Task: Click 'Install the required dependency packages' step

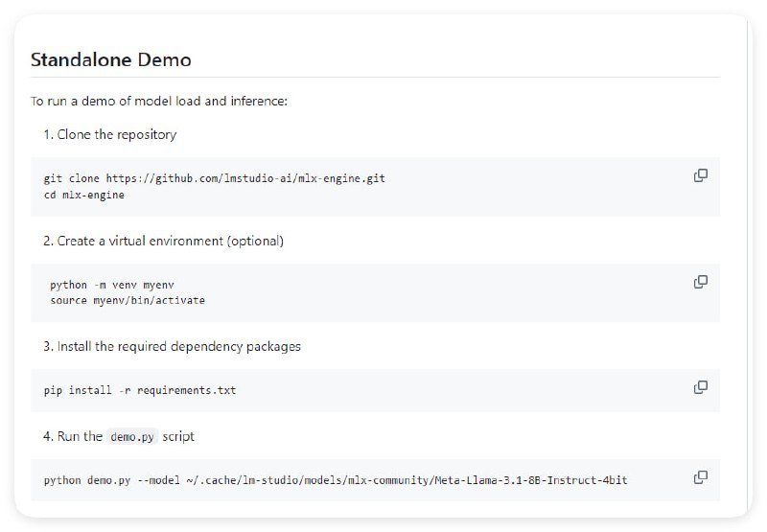Action: pyautogui.click(x=178, y=346)
